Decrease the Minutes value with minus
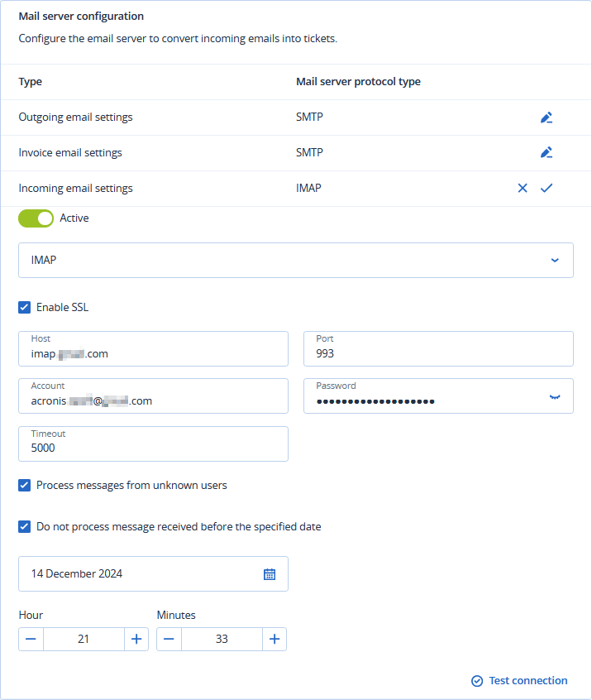This screenshot has width=592, height=700. pos(169,639)
